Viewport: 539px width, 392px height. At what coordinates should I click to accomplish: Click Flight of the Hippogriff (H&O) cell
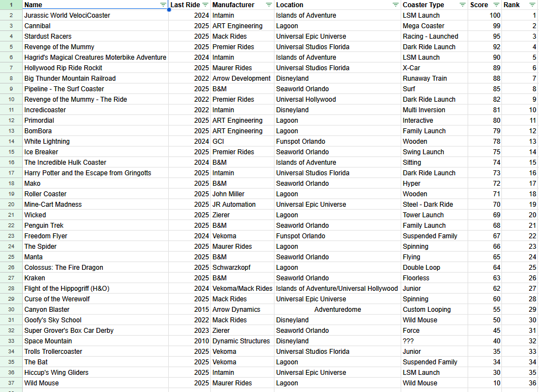point(96,289)
